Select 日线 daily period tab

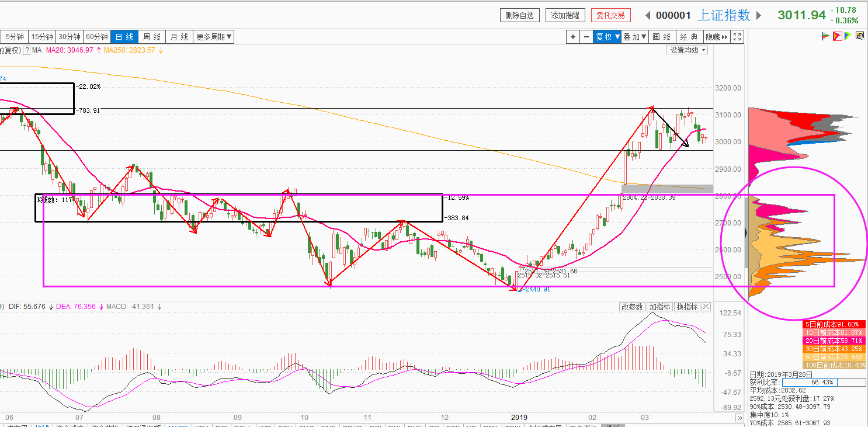pos(124,37)
